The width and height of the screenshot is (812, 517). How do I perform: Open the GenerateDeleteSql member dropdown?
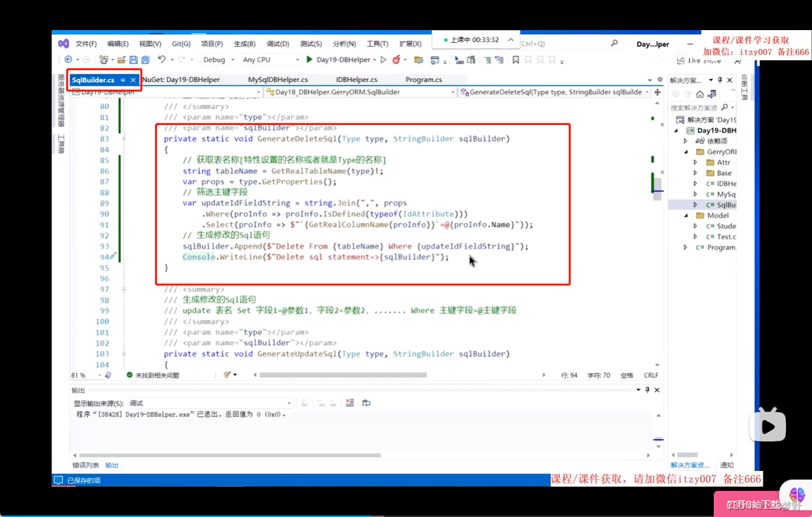(x=555, y=92)
